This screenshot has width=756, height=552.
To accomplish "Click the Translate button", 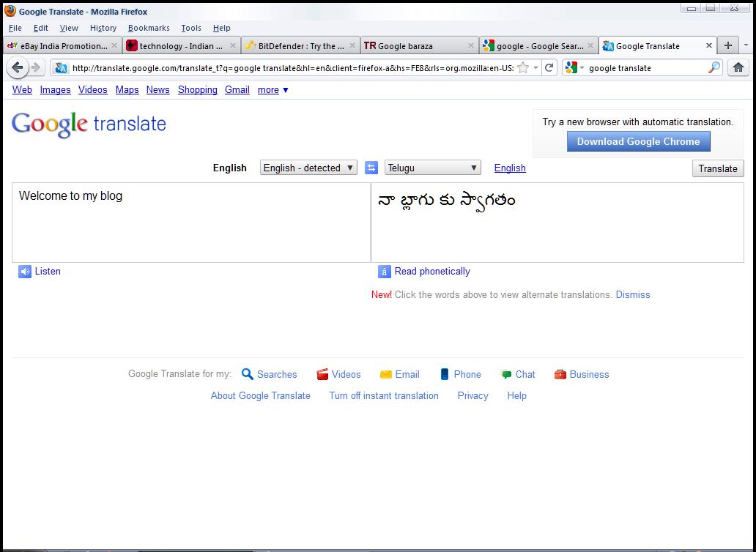I will 718,168.
